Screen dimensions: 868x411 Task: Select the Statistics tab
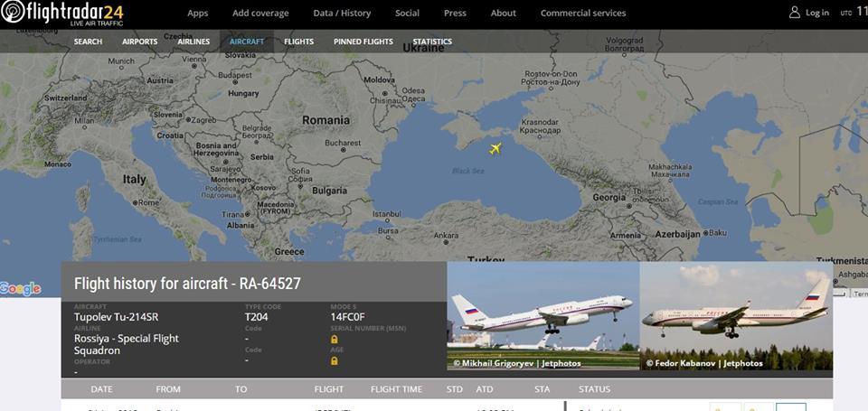pos(432,42)
